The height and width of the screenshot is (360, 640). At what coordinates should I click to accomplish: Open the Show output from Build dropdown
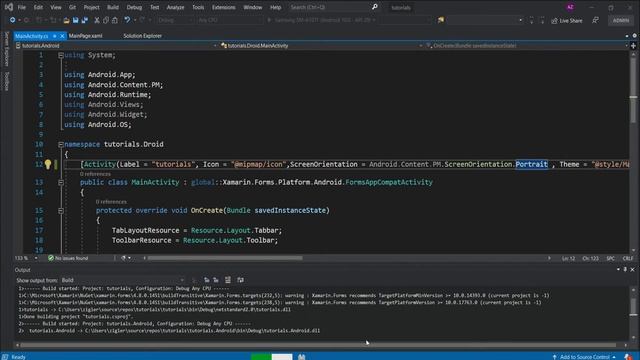[x=123, y=280]
